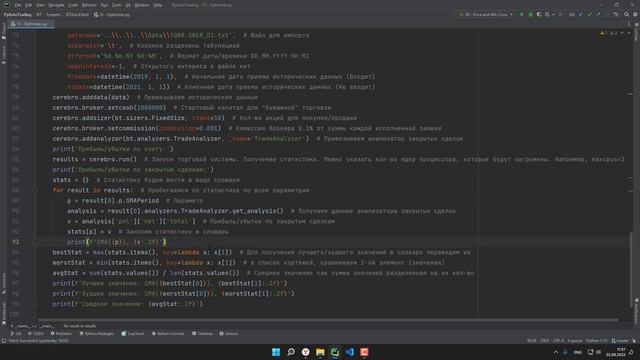
Task: Open the run configuration dropdown
Action: [486, 14]
